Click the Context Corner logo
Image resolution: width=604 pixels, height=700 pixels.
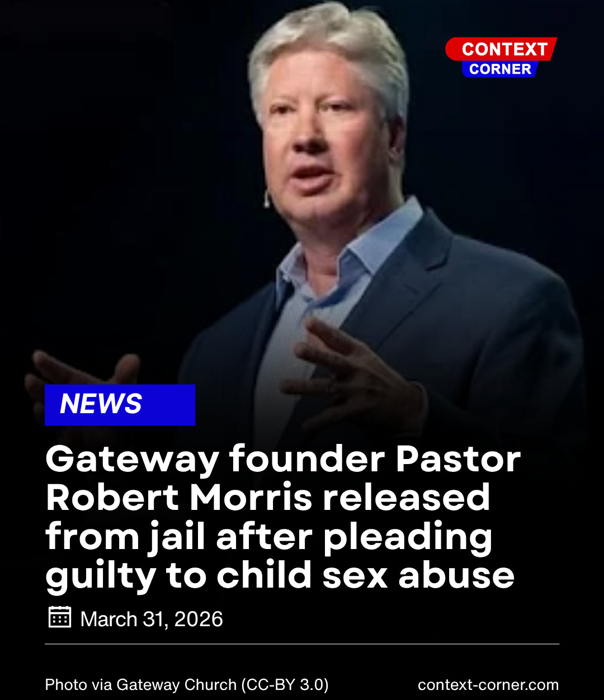point(501,58)
